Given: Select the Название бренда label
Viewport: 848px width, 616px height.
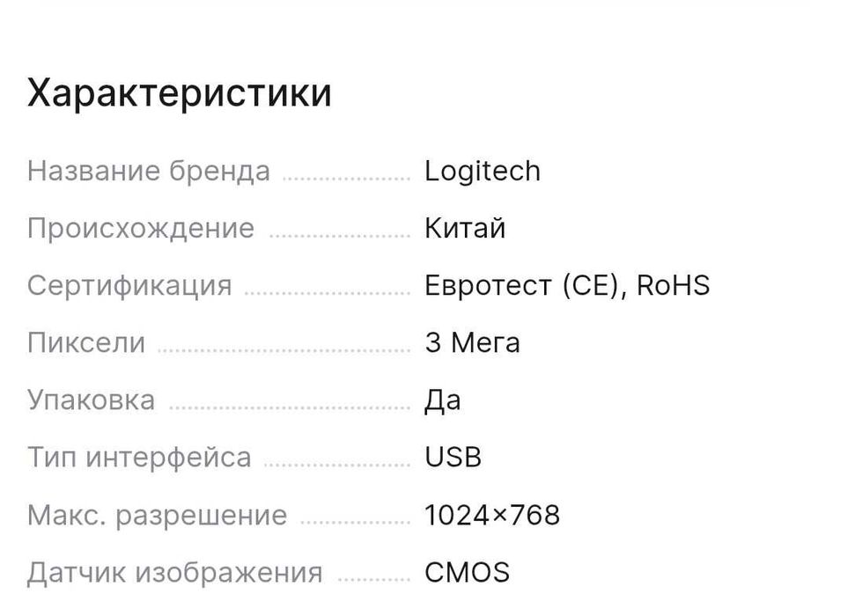Looking at the screenshot, I should [x=149, y=171].
